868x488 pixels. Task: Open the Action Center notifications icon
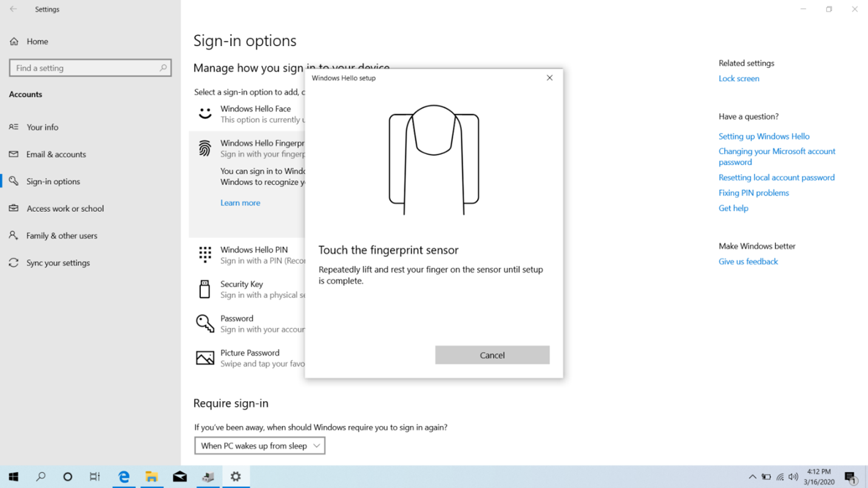tap(850, 477)
